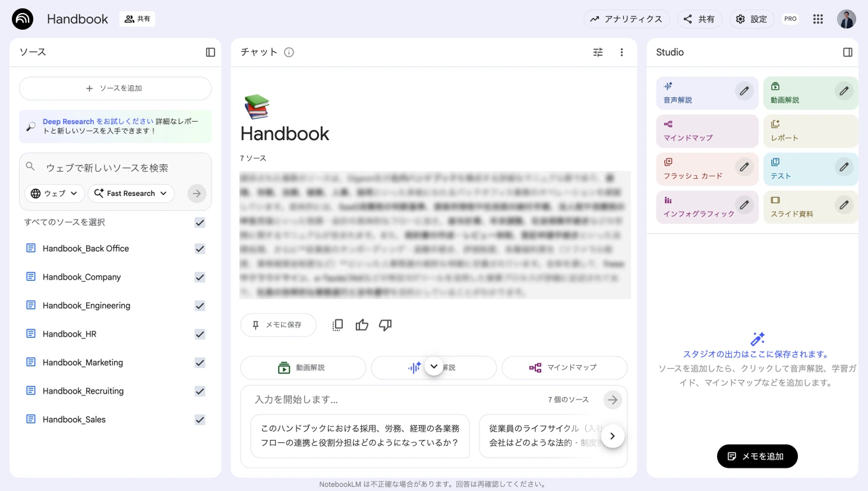Uncheck the Handbook_Marketing source
This screenshot has height=491, width=868.
point(200,363)
